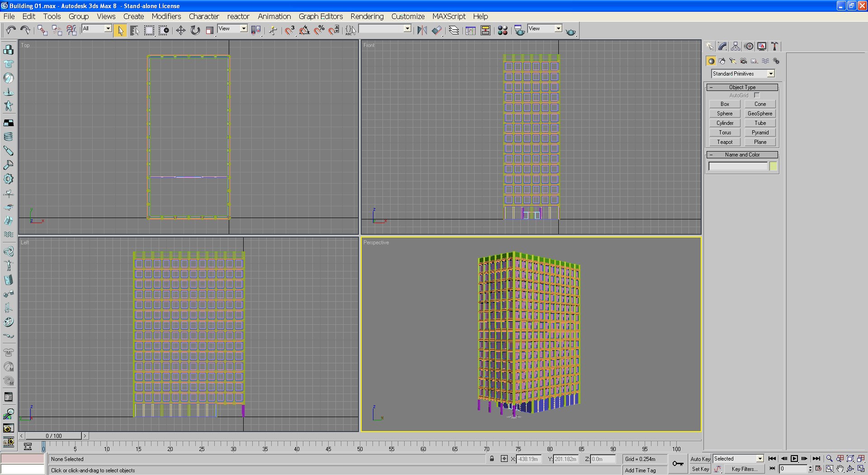
Task: Open the Rendering menu
Action: (x=367, y=16)
